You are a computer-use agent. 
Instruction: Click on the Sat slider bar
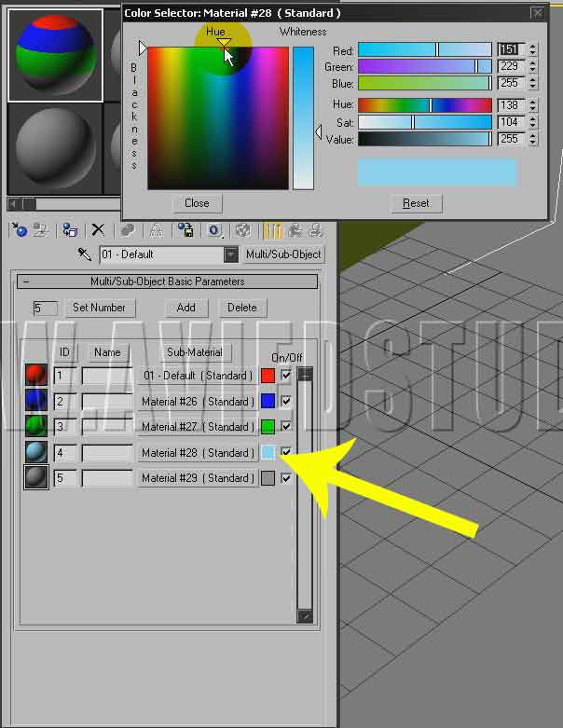coord(425,122)
